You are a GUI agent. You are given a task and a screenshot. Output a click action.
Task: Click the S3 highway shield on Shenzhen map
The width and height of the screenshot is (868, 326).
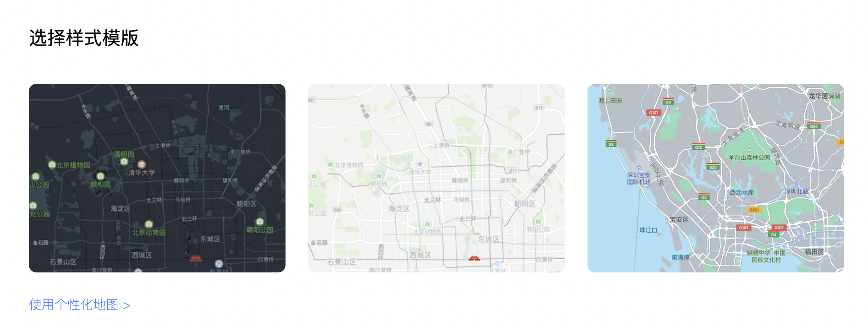point(611,144)
